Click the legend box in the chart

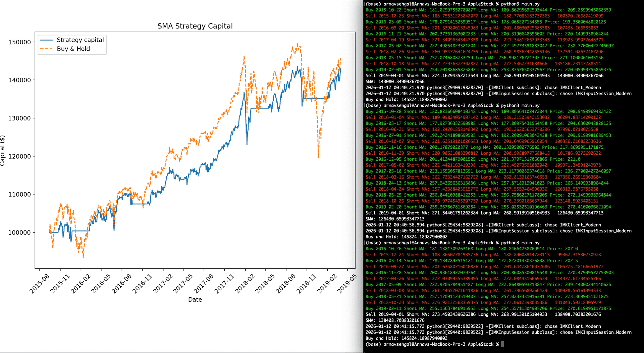[x=72, y=45]
